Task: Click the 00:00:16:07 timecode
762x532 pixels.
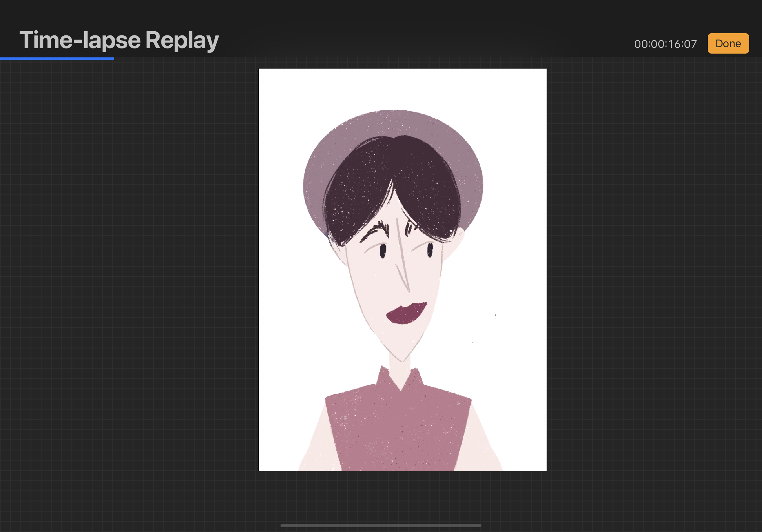Action: pos(665,44)
